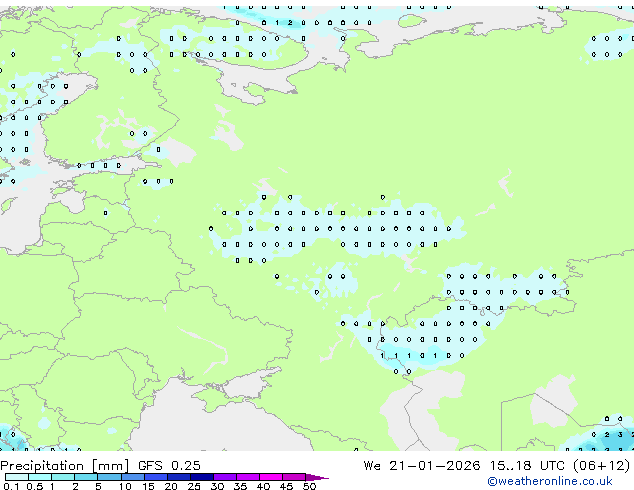Image resolution: width=634 pixels, height=490 pixels.
Task: Pick the 1–2 mm legend swatch
Action: tap(63, 477)
